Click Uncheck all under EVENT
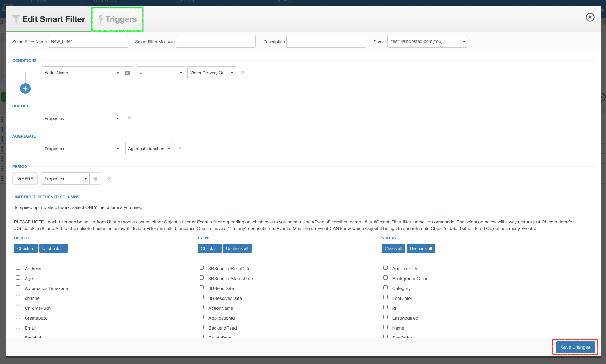This screenshot has width=606, height=364. tap(237, 249)
